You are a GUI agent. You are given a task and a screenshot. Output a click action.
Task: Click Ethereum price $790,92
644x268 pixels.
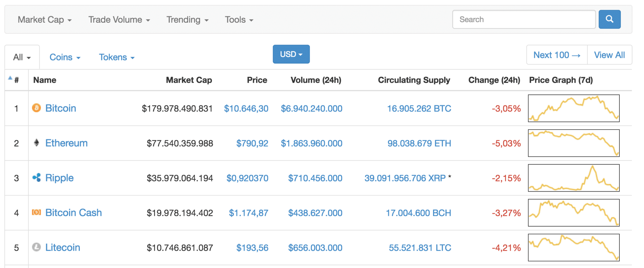tap(252, 143)
